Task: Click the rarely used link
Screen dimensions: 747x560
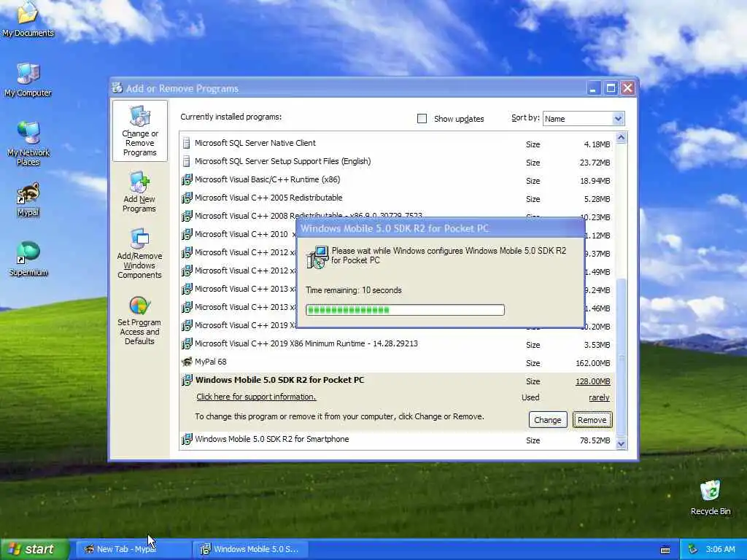Action: [600, 397]
